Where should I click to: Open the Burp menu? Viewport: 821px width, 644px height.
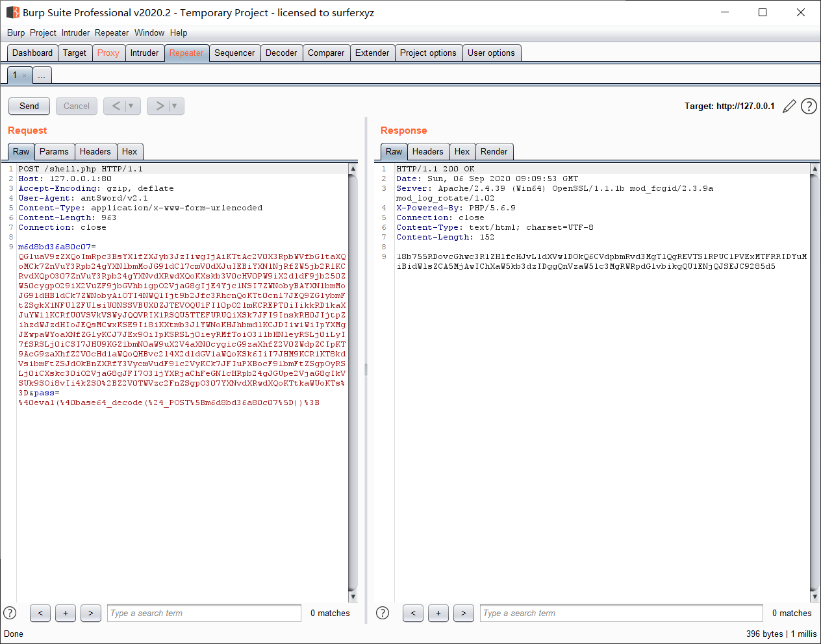(x=16, y=32)
